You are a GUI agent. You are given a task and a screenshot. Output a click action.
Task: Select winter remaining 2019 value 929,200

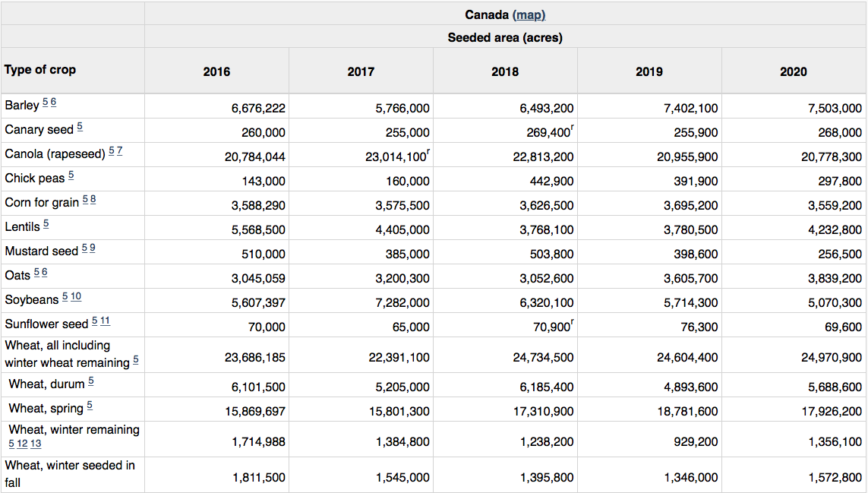tap(696, 442)
